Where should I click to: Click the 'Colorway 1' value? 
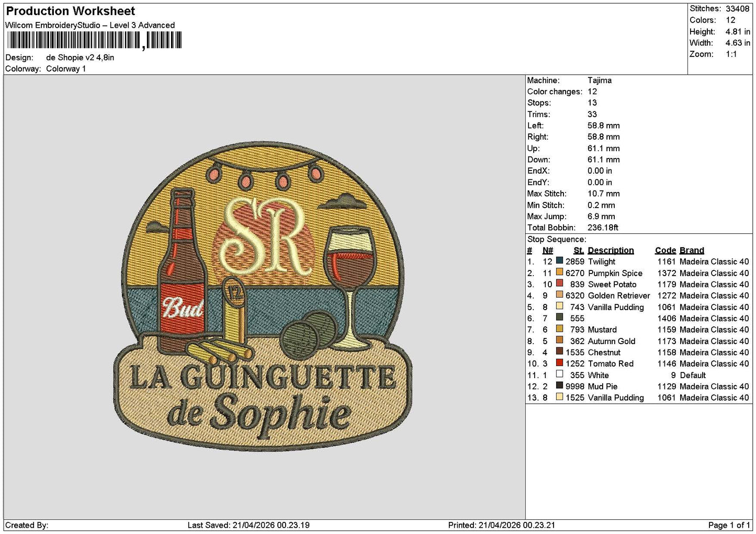[66, 69]
